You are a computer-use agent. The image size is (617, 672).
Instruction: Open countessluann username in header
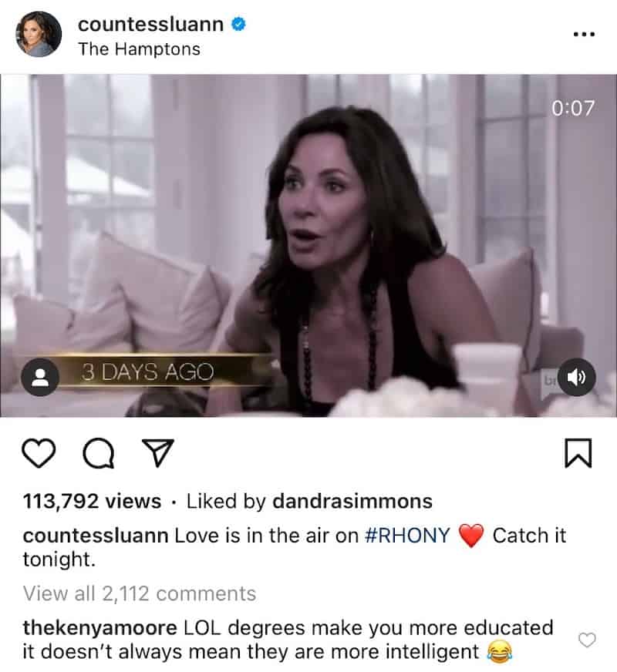click(151, 24)
